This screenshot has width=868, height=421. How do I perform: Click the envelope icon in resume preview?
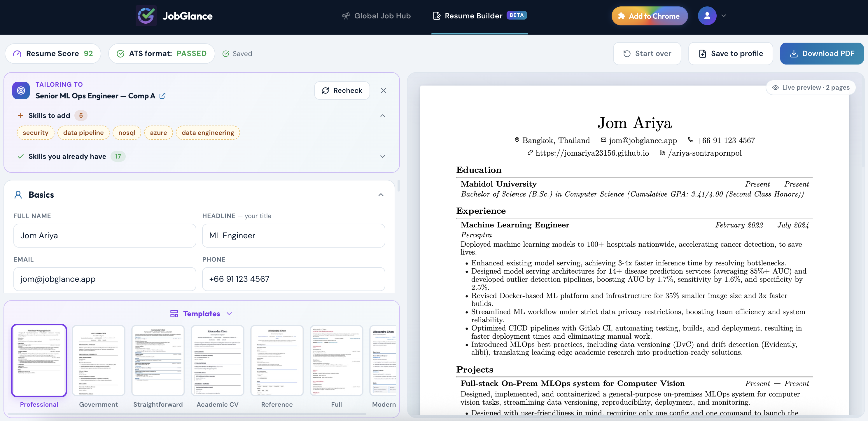(x=603, y=140)
